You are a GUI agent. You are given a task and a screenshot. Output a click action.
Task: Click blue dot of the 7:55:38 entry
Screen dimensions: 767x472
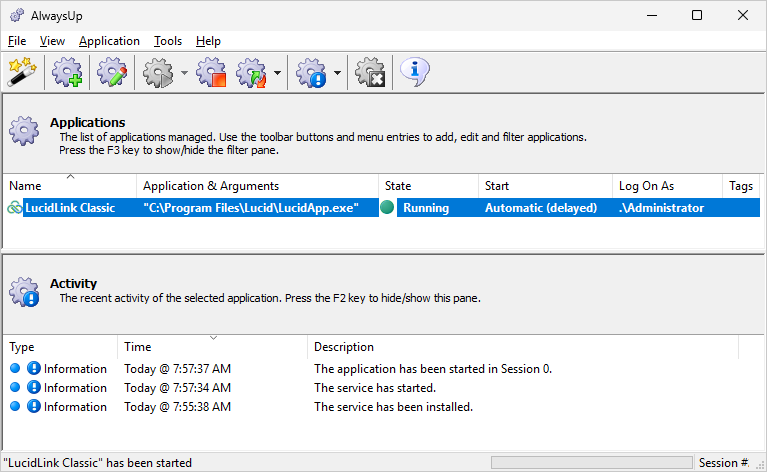[x=15, y=405]
